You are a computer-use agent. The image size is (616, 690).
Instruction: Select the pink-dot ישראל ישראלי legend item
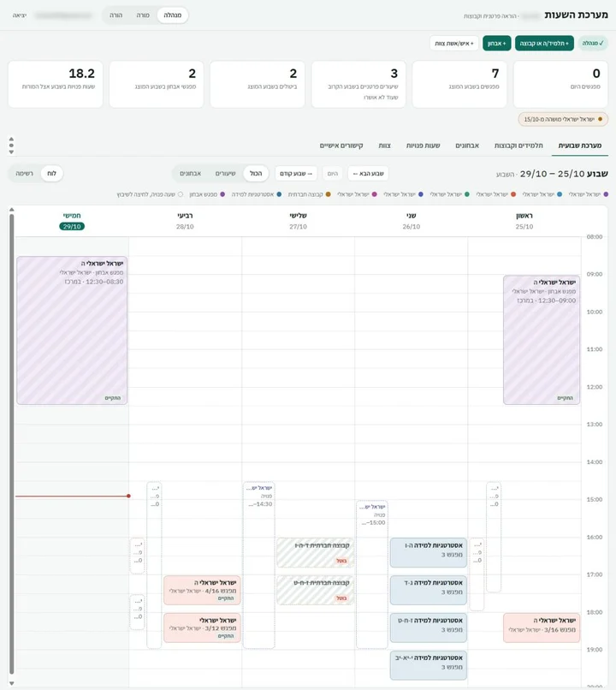(357, 194)
